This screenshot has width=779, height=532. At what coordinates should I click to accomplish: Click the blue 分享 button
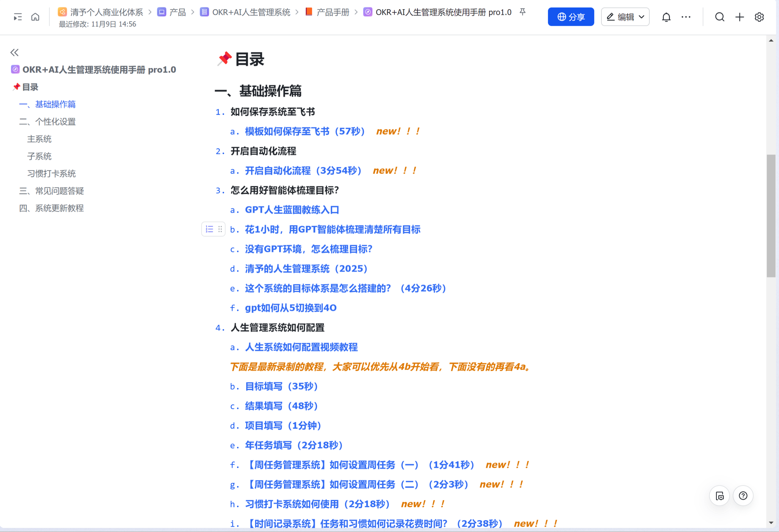[x=571, y=17]
